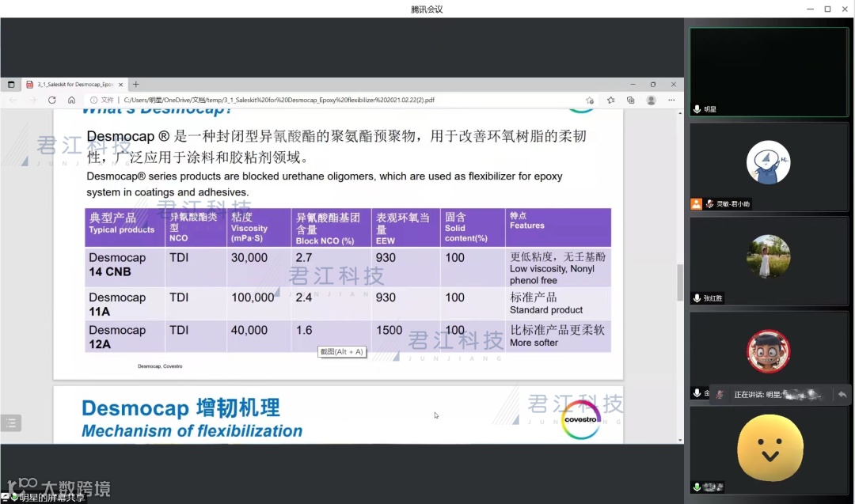
Task: Click the Features column header
Action: (x=558, y=228)
